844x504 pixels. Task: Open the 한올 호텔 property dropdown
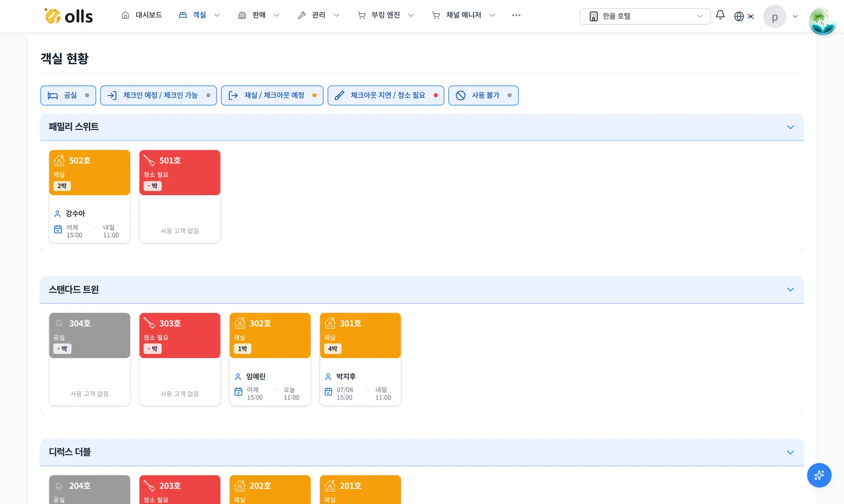click(645, 16)
